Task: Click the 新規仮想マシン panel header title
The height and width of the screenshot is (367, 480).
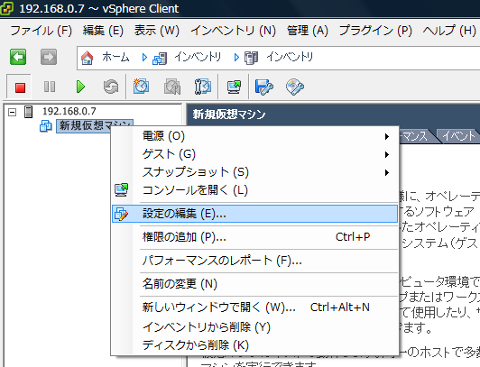Action: (x=229, y=115)
